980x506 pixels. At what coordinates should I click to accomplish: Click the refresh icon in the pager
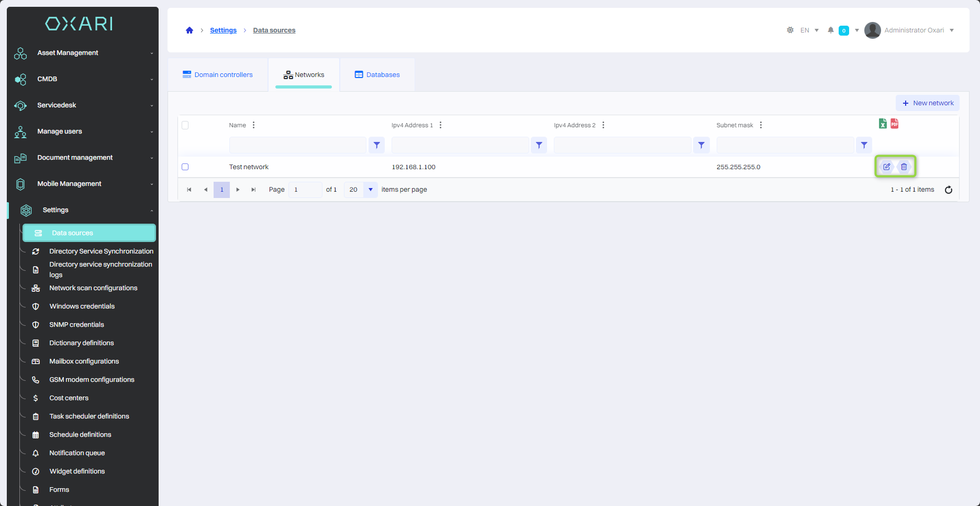coord(948,190)
